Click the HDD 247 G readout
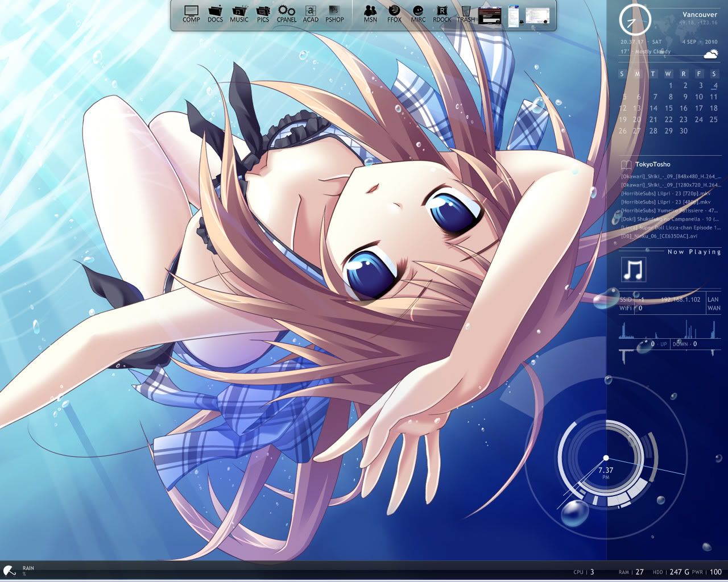This screenshot has height=582, width=728. click(x=671, y=572)
